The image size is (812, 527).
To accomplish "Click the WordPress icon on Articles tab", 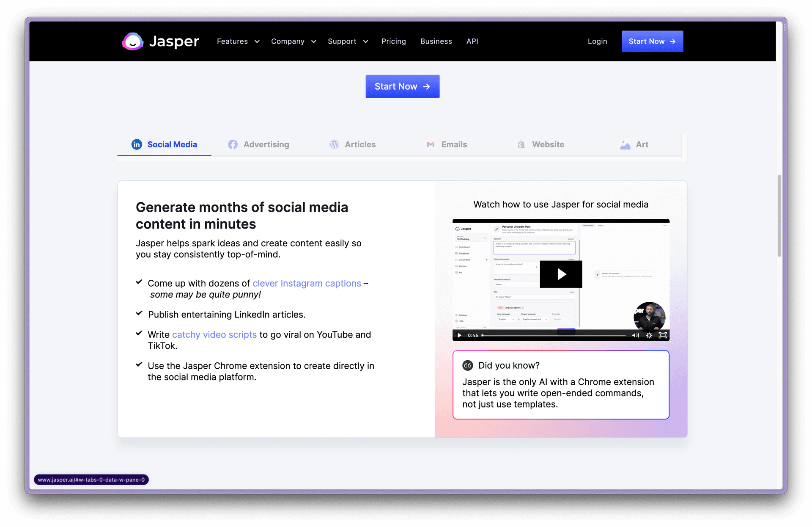I will click(x=334, y=145).
